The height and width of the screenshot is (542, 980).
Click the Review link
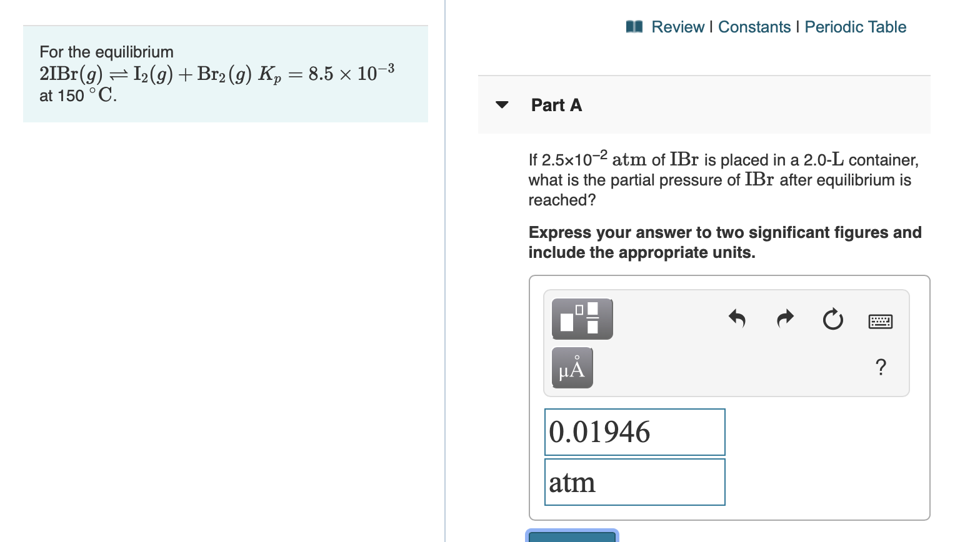click(678, 26)
